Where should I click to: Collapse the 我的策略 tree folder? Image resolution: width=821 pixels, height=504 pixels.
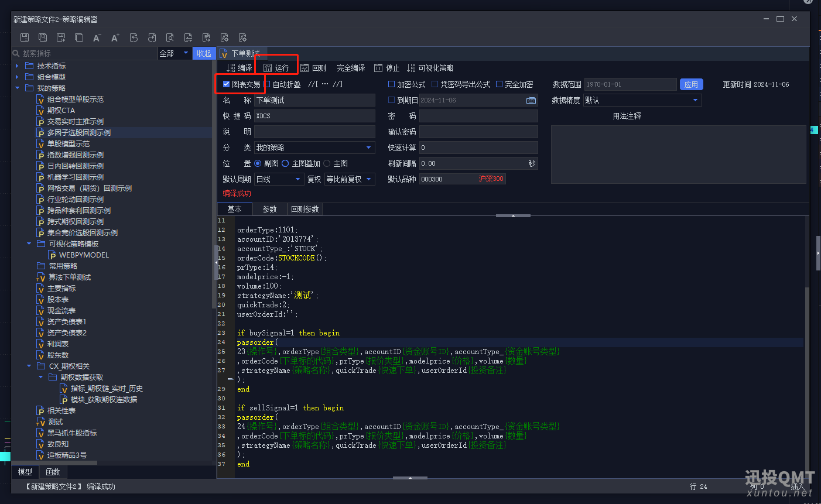[17, 88]
